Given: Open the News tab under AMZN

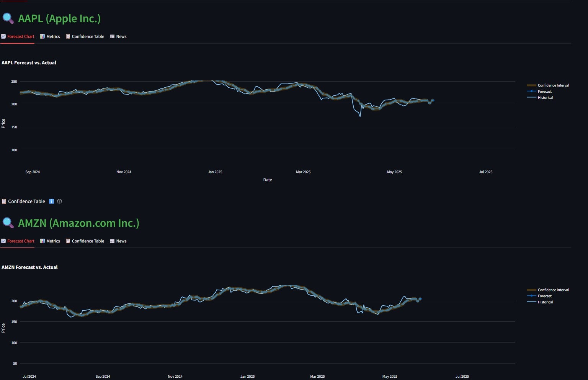Looking at the screenshot, I should (x=118, y=241).
